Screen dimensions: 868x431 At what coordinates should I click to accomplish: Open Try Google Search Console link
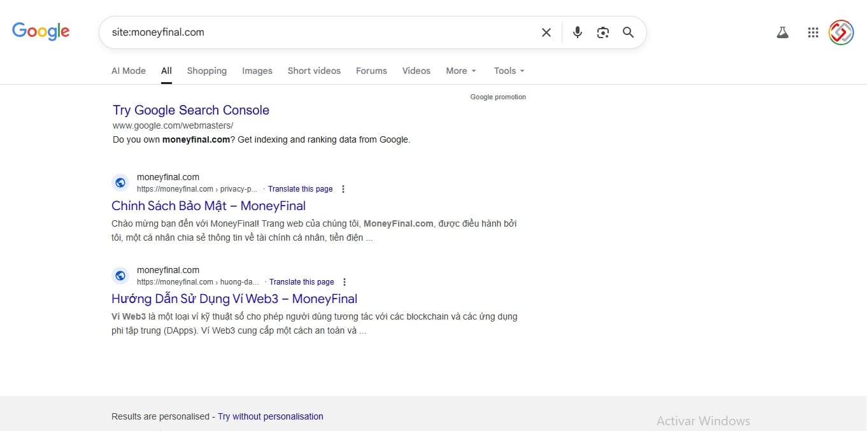pyautogui.click(x=191, y=110)
